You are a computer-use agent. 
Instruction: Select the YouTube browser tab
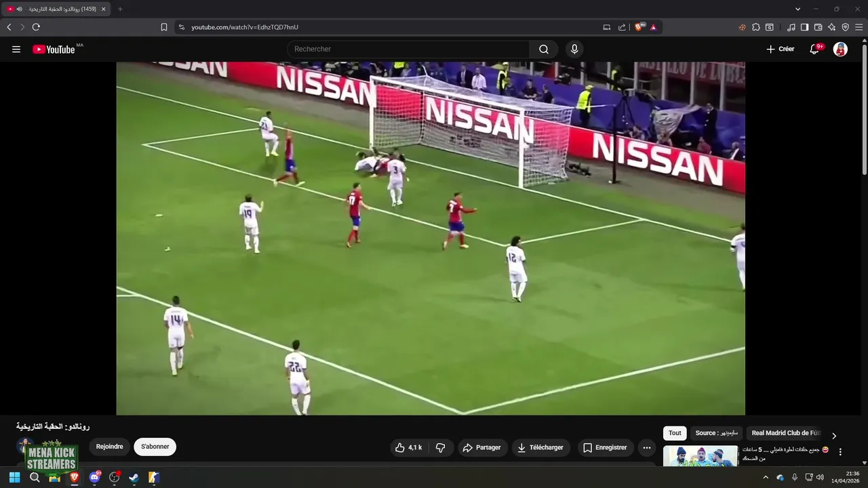(56, 9)
